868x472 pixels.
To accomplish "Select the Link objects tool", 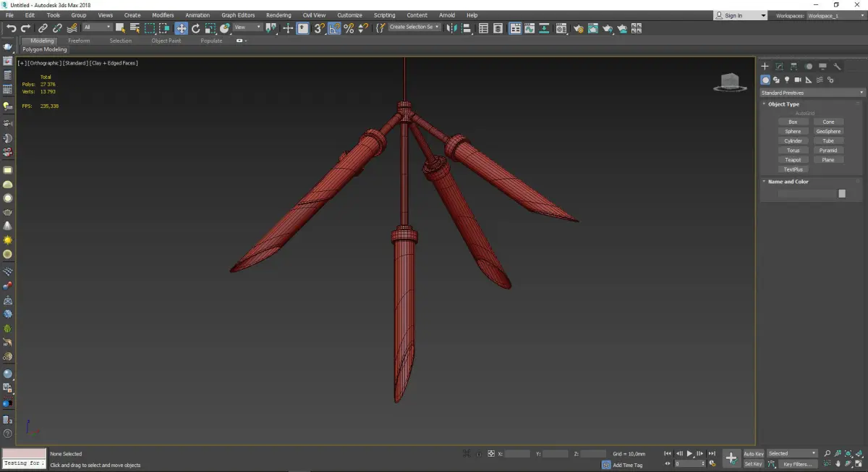I will 43,28.
